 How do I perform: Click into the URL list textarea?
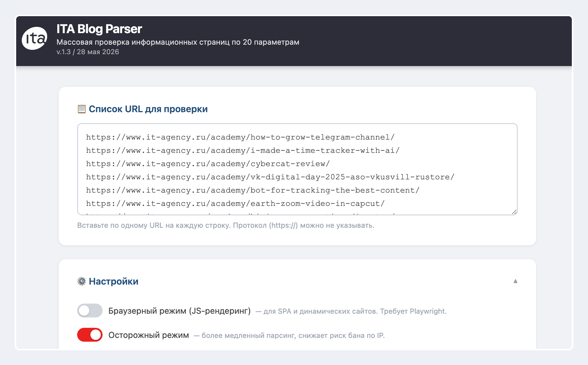pyautogui.click(x=297, y=169)
